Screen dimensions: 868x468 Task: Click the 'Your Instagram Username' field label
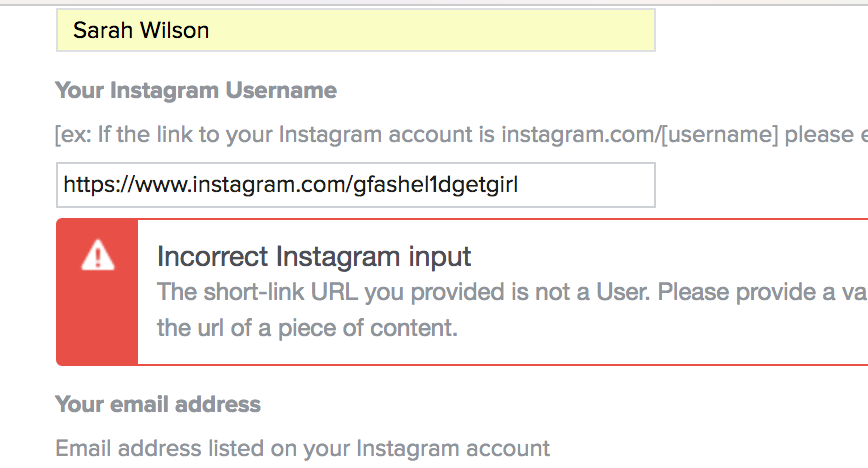click(x=196, y=90)
